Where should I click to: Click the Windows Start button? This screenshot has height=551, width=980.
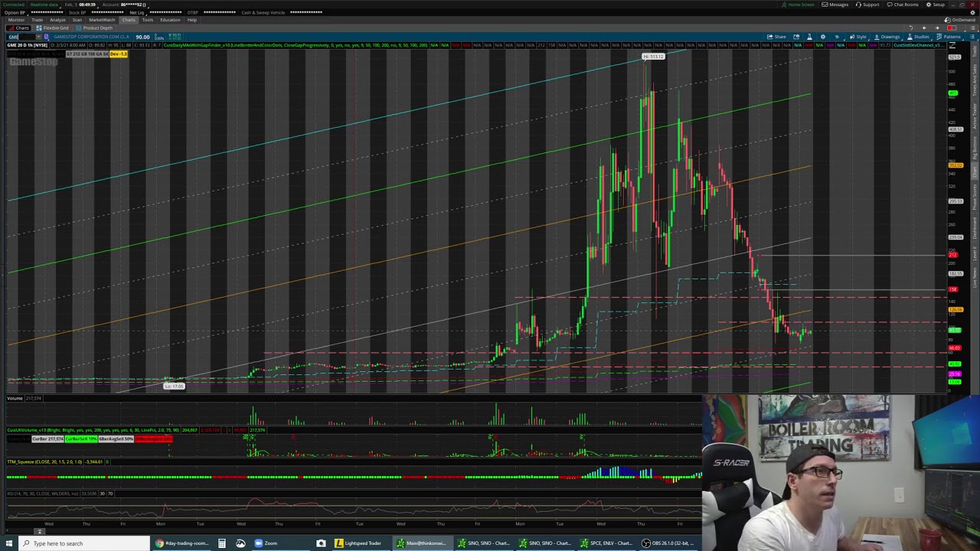(x=8, y=543)
